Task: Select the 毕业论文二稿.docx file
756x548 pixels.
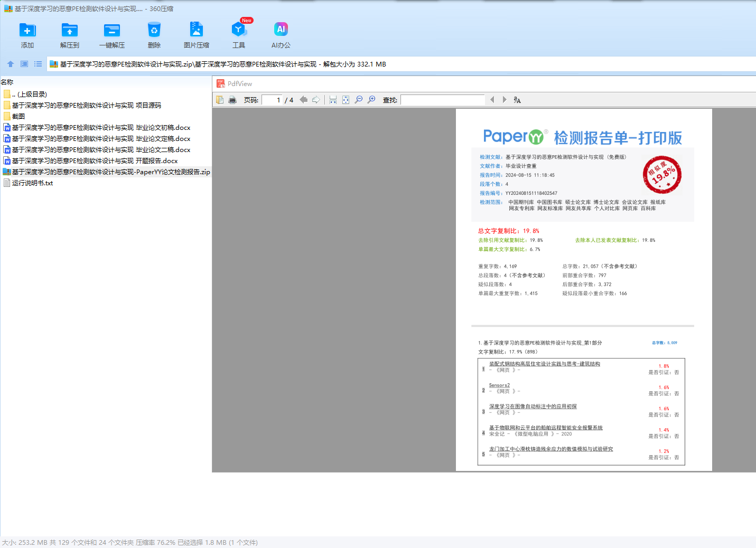Action: (x=97, y=149)
